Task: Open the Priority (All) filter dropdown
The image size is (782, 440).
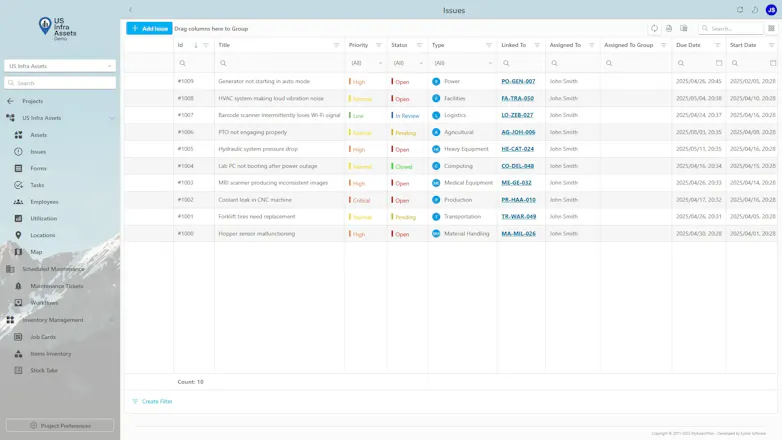Action: [x=366, y=63]
